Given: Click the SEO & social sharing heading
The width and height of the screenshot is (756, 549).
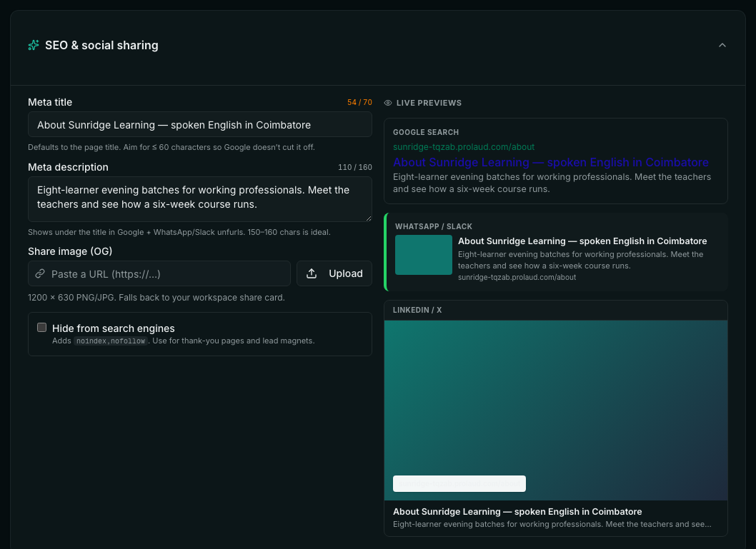Looking at the screenshot, I should point(101,45).
